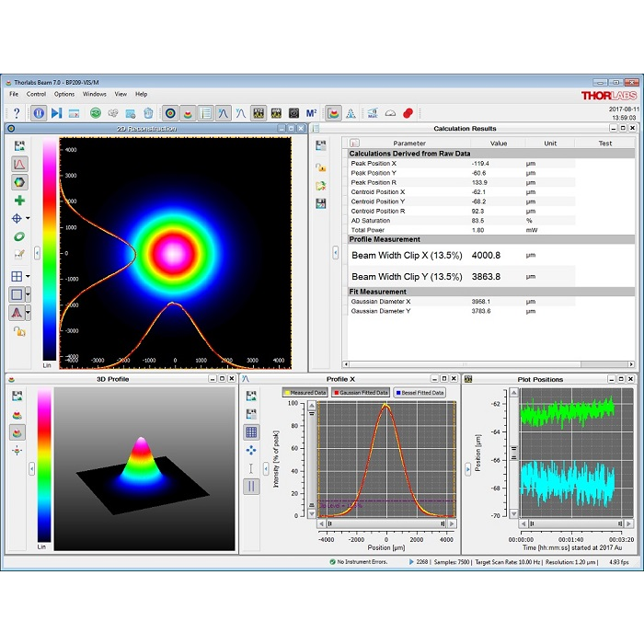Select the green plus crosshair tool

point(19,200)
